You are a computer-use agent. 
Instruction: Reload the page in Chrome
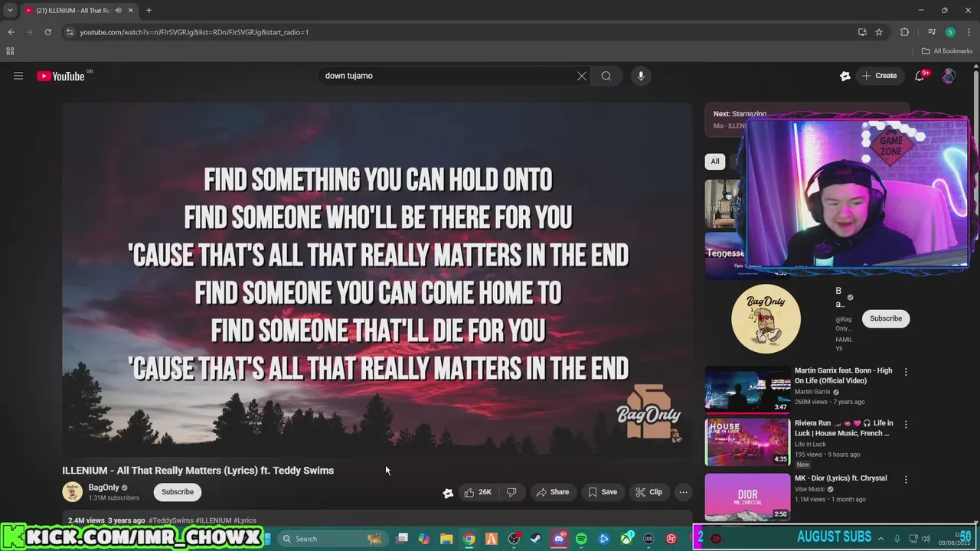pyautogui.click(x=47, y=32)
